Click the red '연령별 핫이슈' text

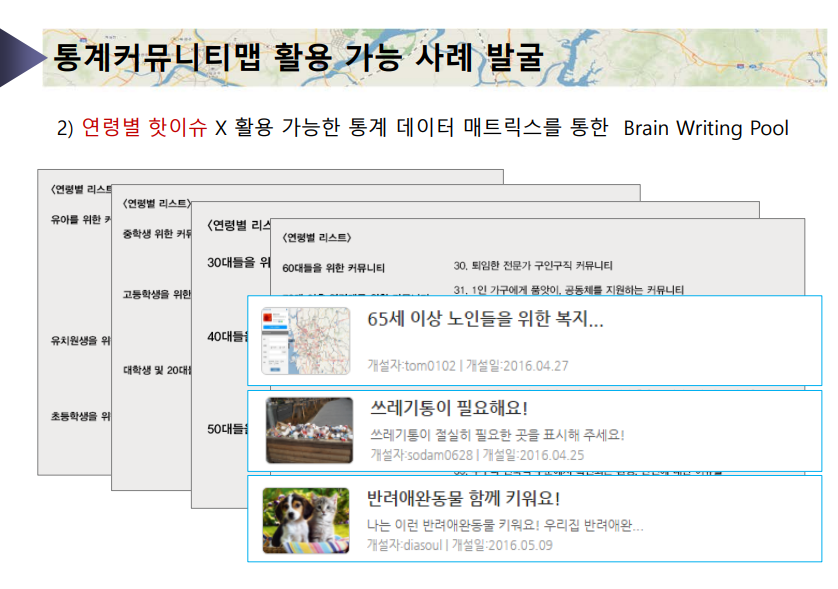click(x=144, y=128)
